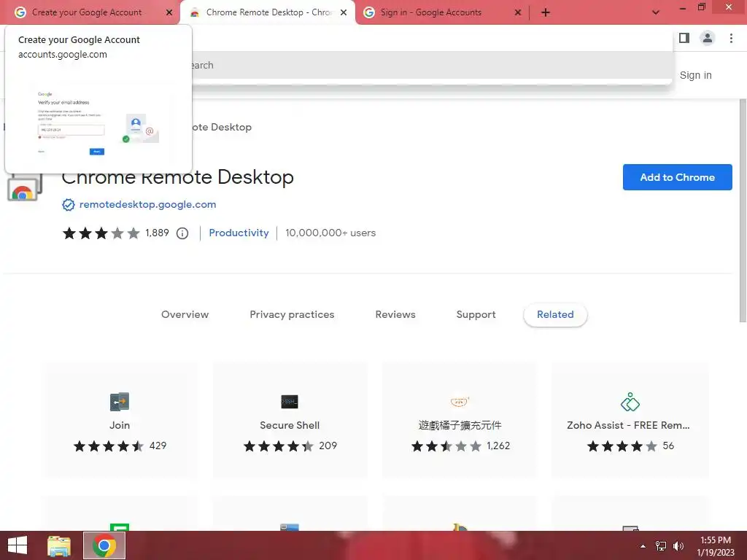Open network status tray icon

[x=661, y=546]
